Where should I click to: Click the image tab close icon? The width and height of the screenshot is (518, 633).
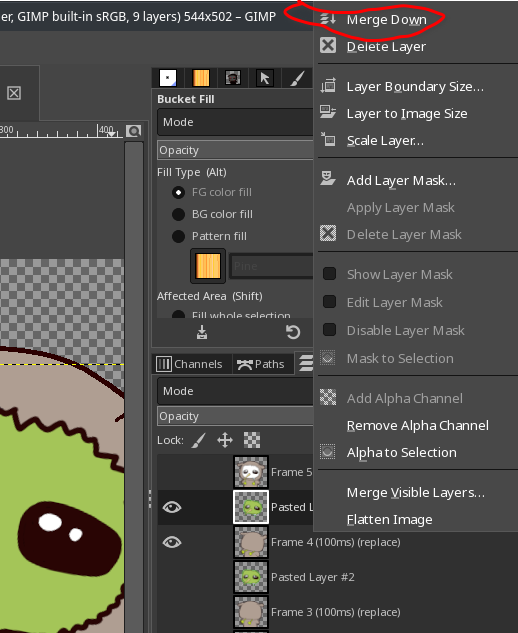14,93
